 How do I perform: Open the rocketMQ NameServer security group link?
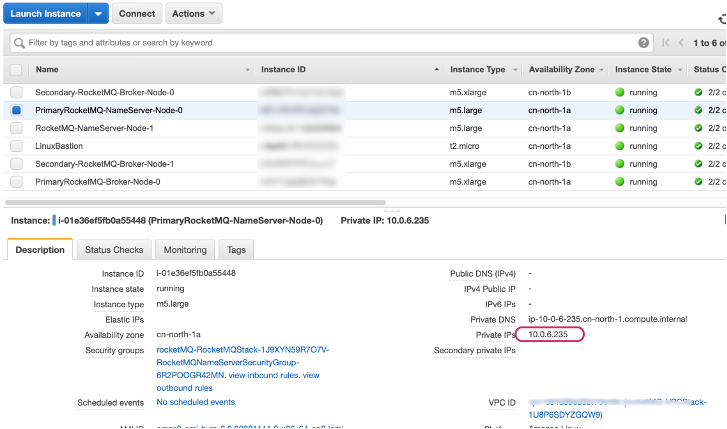tap(242, 362)
